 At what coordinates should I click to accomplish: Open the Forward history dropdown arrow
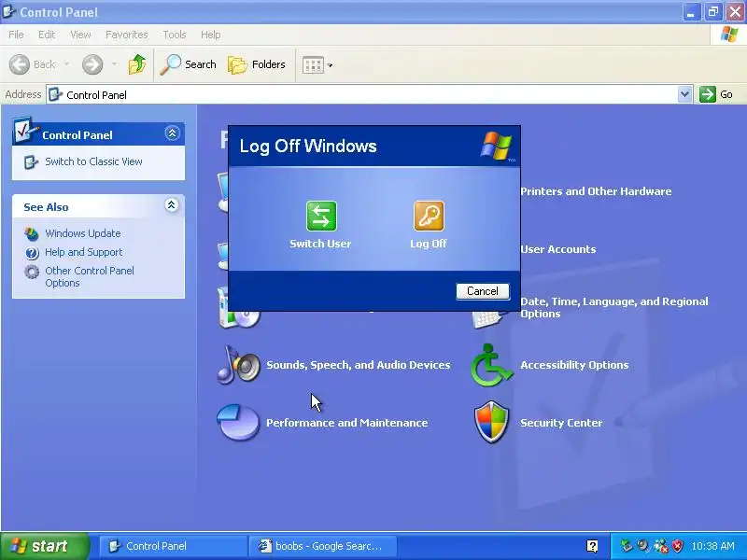coord(114,64)
